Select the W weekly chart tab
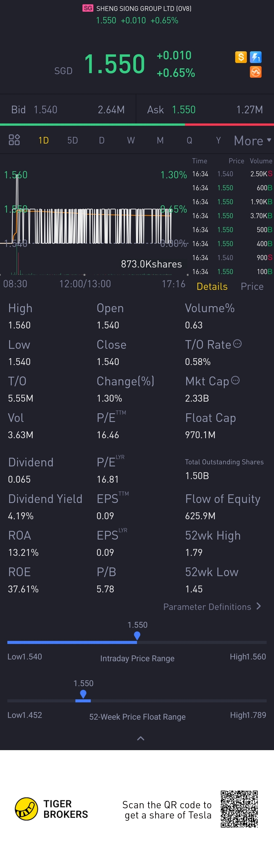274x868 pixels. 131,140
